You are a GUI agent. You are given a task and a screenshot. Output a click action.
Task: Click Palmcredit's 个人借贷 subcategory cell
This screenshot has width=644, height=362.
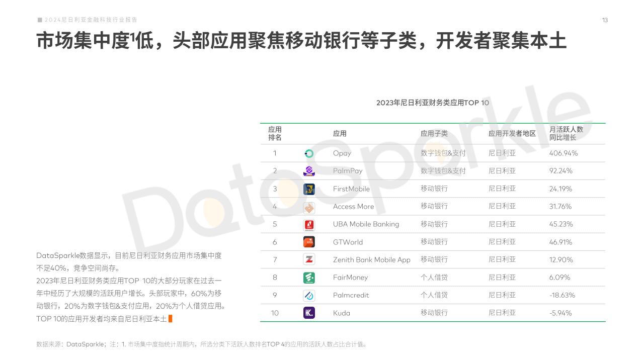434,295
